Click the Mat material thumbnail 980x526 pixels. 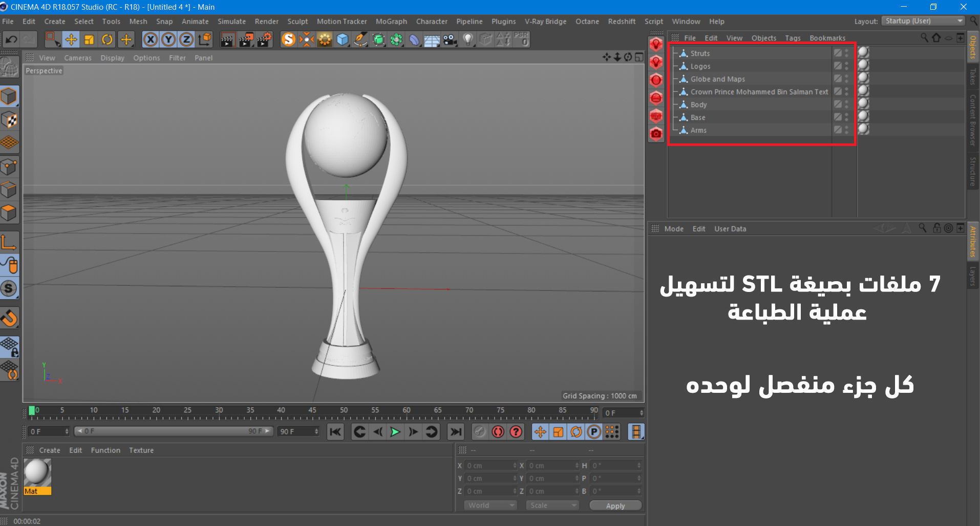pyautogui.click(x=37, y=472)
